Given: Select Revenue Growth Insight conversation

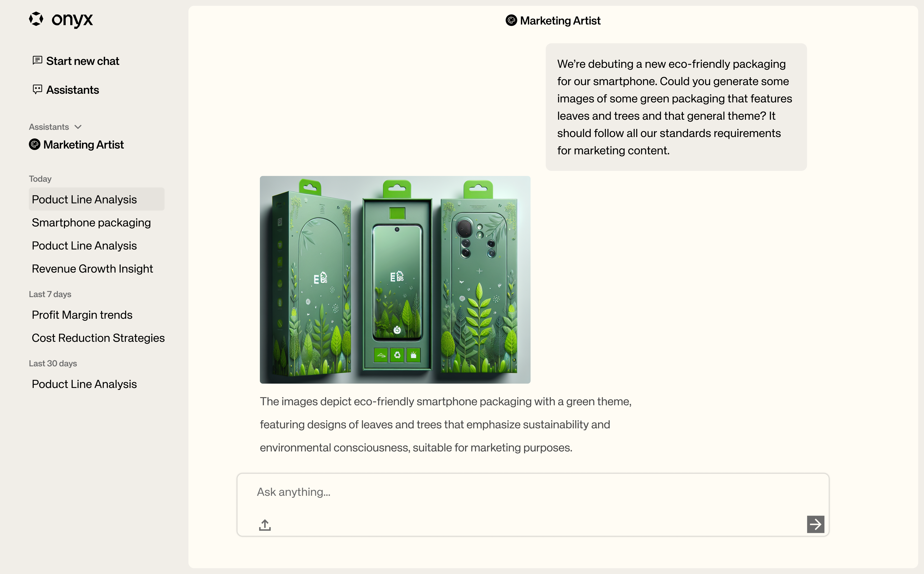Looking at the screenshot, I should click(93, 268).
